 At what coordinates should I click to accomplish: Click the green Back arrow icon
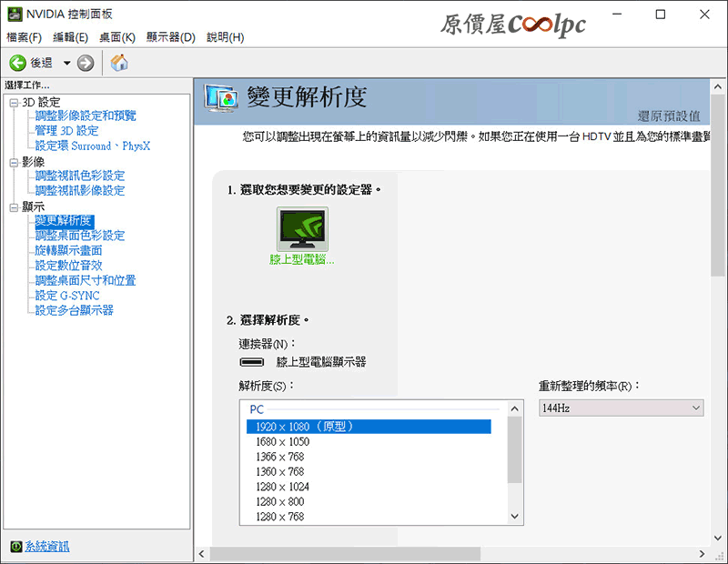17,63
